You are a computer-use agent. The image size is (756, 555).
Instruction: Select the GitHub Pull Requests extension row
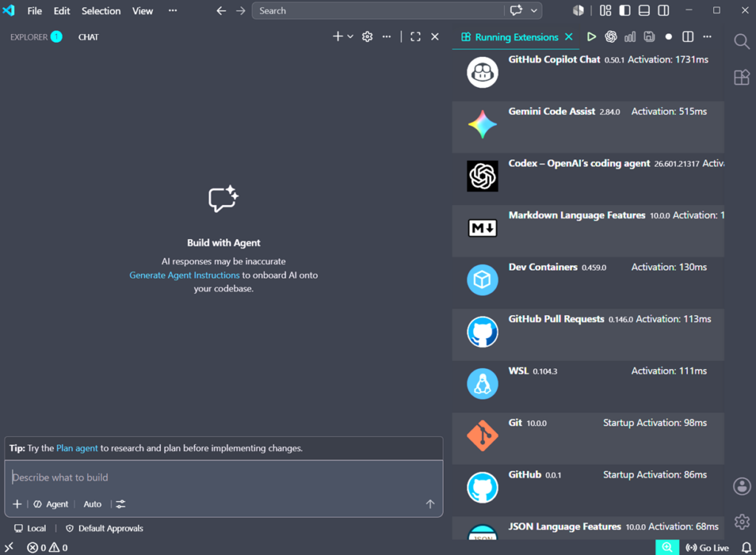click(588, 335)
